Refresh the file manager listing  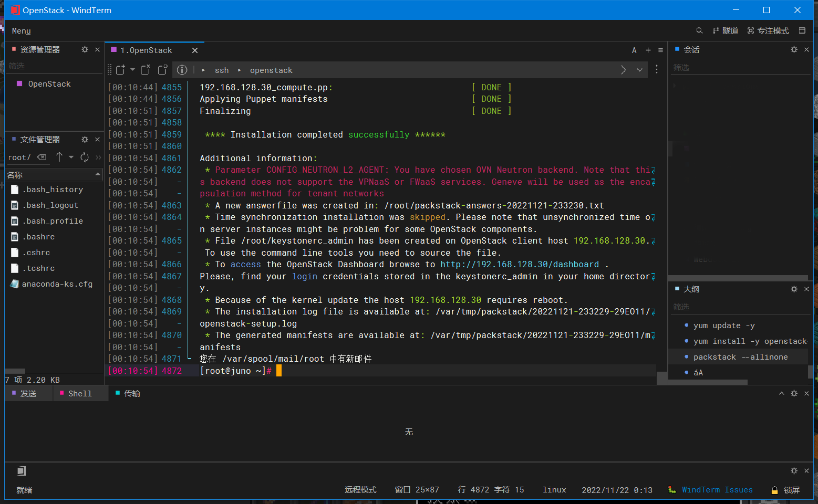(x=85, y=157)
